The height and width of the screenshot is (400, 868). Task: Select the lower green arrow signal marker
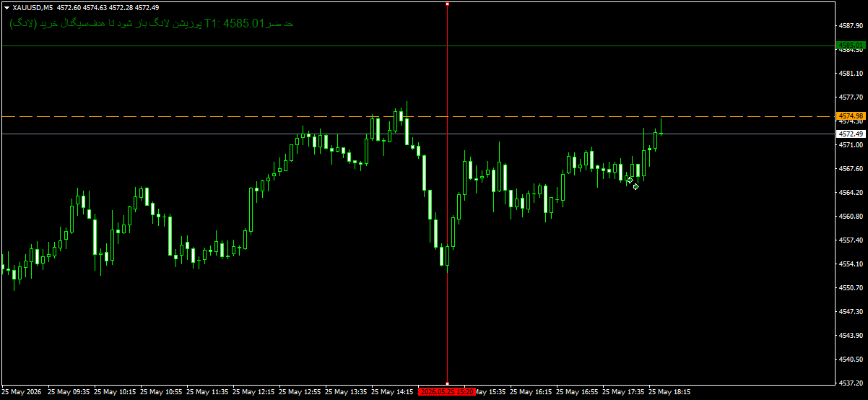pyautogui.click(x=635, y=187)
